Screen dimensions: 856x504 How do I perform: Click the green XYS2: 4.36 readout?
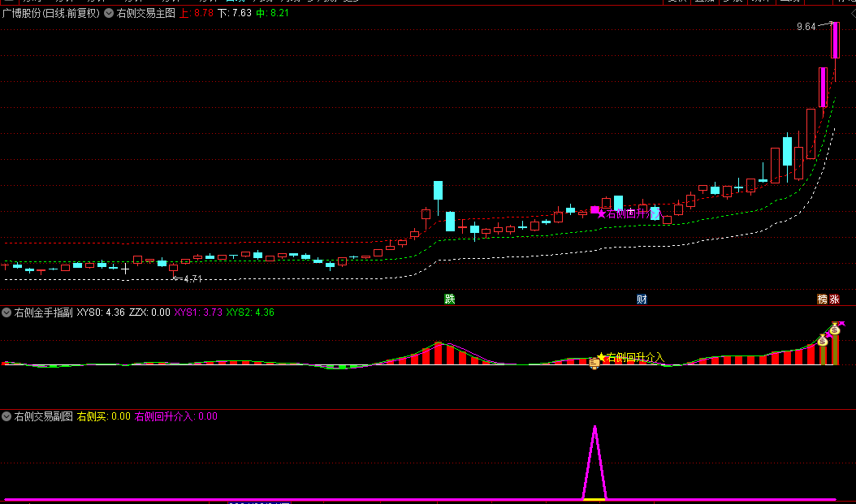(250, 312)
